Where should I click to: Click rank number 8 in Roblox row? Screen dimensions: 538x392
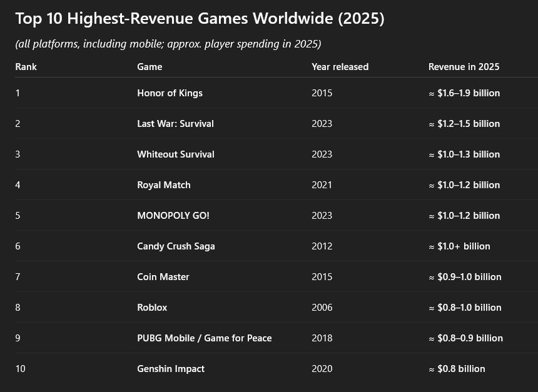point(18,308)
